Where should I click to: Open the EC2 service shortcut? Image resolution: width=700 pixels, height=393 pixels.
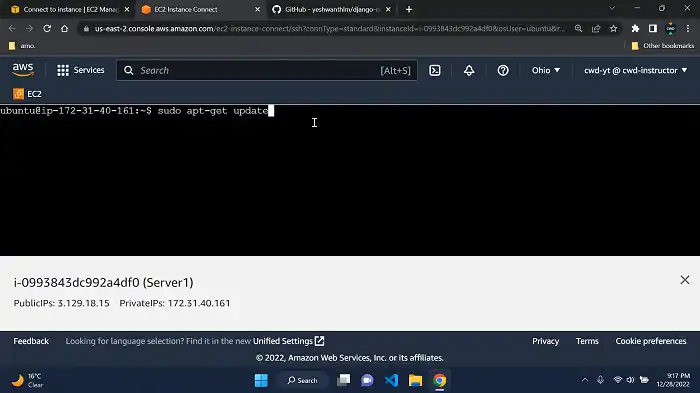[x=28, y=94]
